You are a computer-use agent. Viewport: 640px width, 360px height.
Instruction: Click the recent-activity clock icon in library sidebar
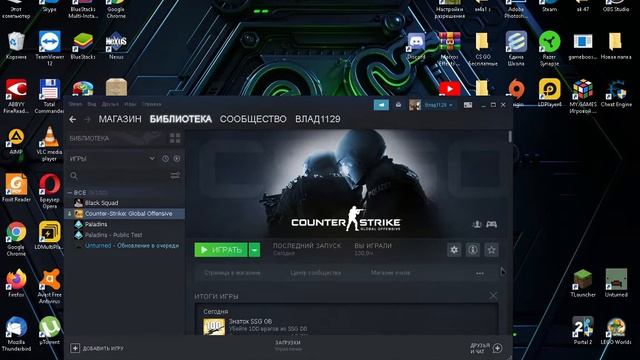pyautogui.click(x=165, y=158)
